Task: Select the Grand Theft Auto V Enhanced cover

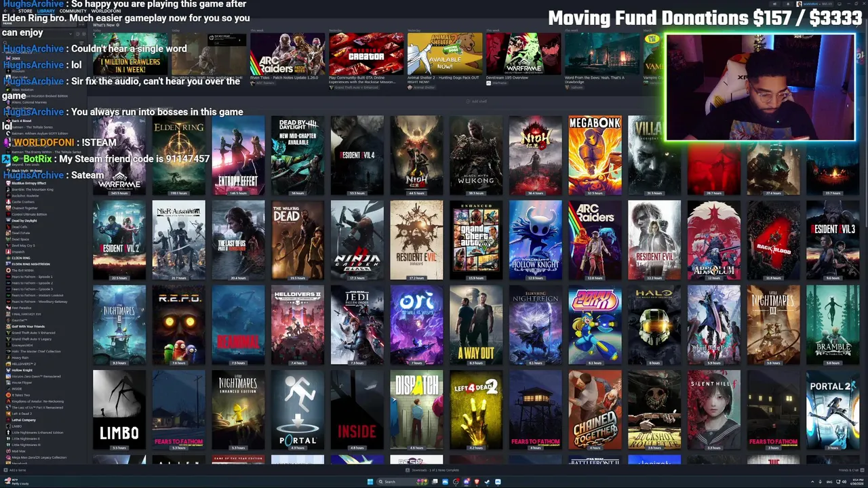Action: click(476, 240)
